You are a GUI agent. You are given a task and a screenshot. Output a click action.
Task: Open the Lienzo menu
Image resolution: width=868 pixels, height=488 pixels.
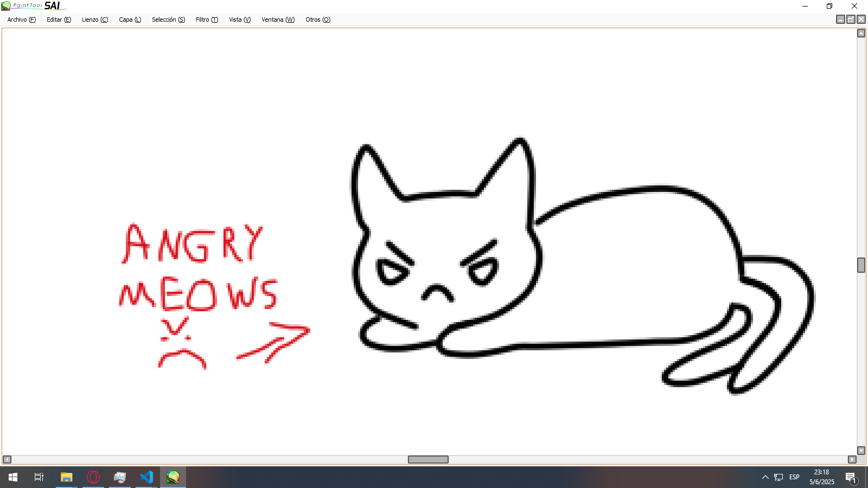point(95,20)
